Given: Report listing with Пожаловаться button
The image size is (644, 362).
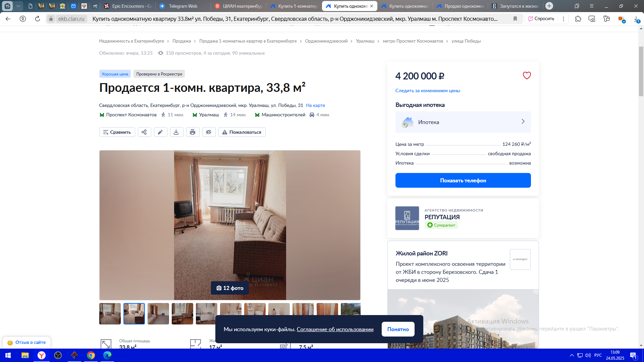Looking at the screenshot, I should [x=242, y=132].
